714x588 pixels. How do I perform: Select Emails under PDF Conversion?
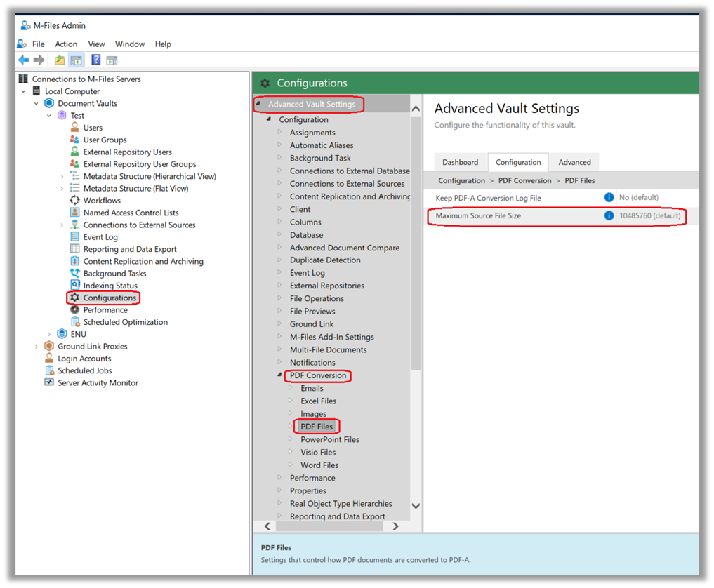click(312, 388)
